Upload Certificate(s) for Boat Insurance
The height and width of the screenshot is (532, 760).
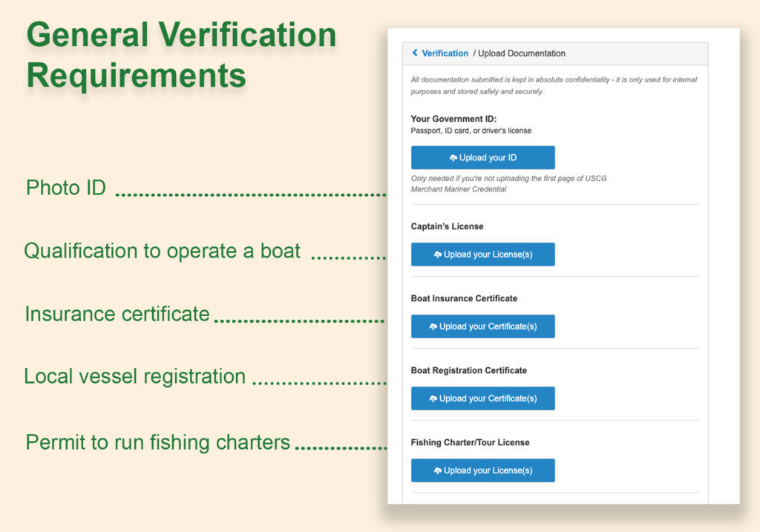click(x=483, y=326)
